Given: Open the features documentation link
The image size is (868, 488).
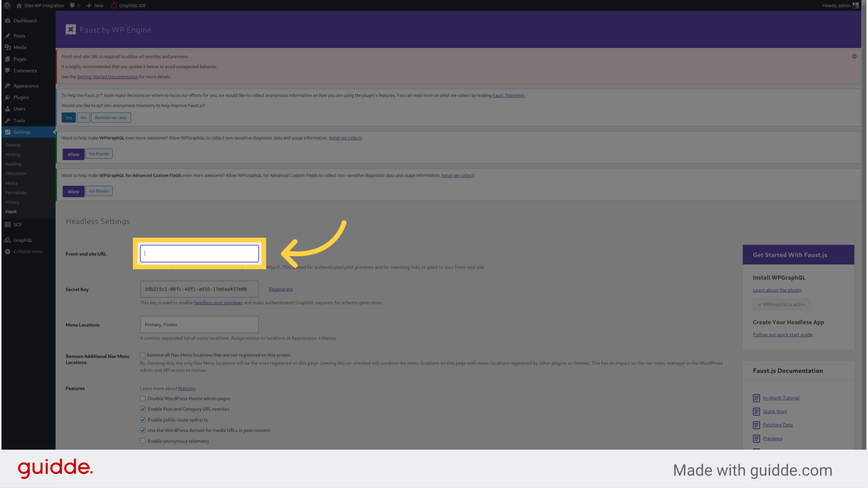Looking at the screenshot, I should (187, 389).
